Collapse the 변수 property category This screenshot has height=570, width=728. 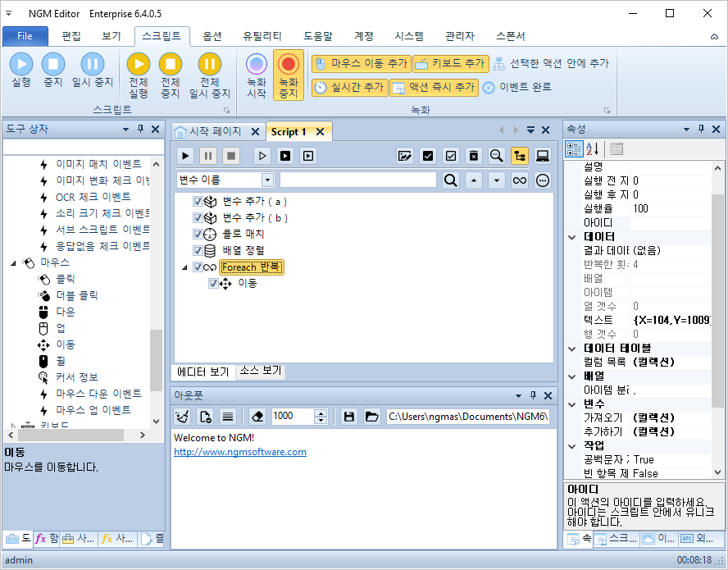click(x=572, y=404)
